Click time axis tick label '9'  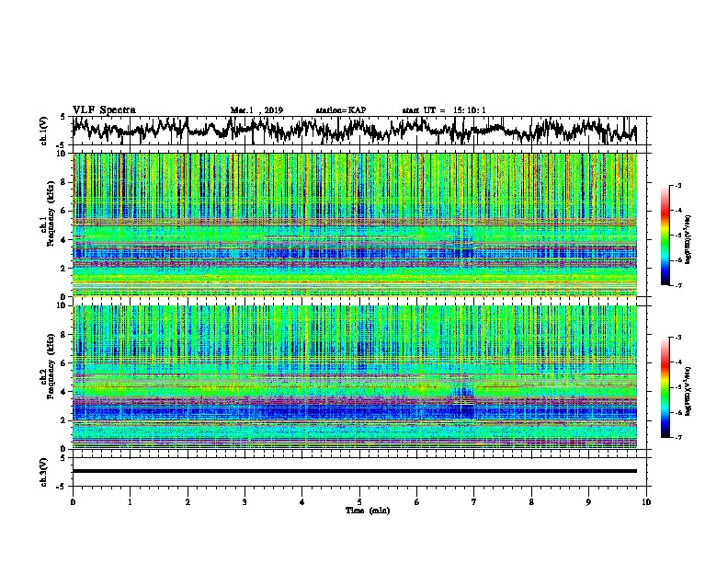coord(588,502)
